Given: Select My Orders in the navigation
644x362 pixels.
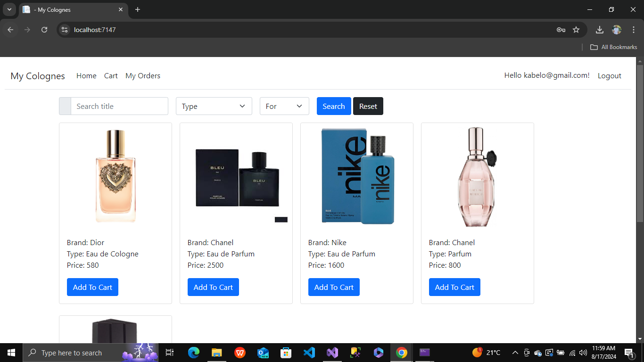Looking at the screenshot, I should click(x=143, y=75).
